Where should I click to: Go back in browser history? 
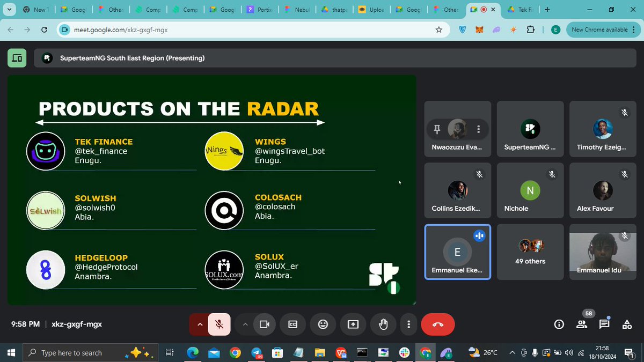[x=11, y=30]
